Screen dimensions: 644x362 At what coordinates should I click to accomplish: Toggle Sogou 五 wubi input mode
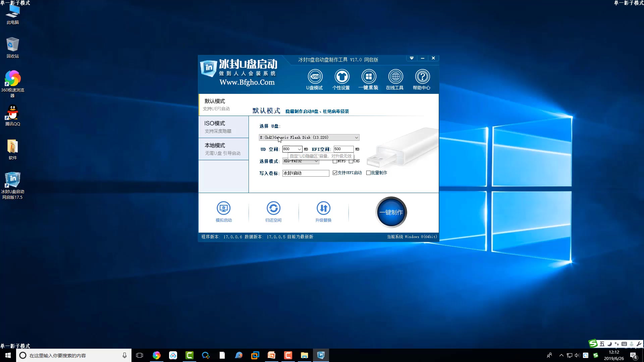602,344
